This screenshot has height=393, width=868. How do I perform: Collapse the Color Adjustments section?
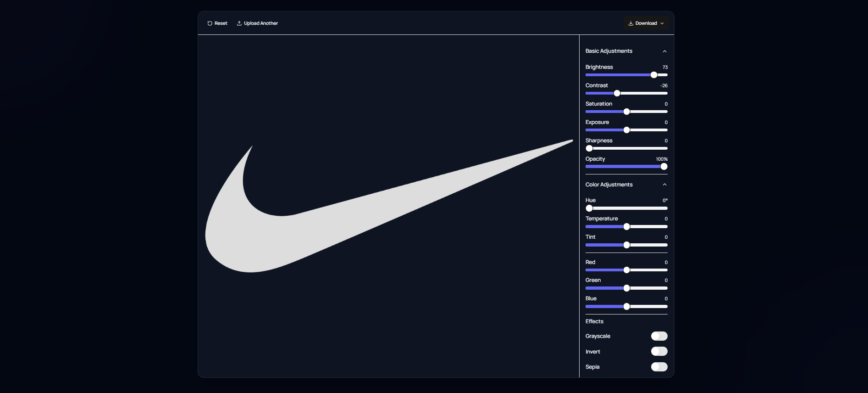pos(664,185)
